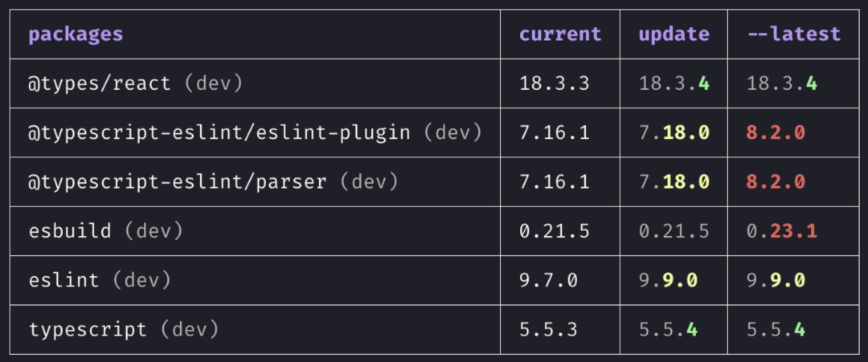Screen dimensions: 868x362
Task: Click eslint current version 9.7.0
Action: (548, 280)
